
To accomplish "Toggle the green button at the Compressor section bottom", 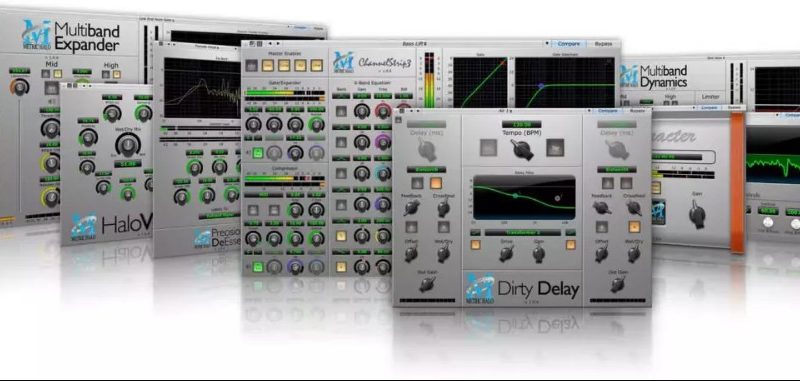I will tap(258, 266).
